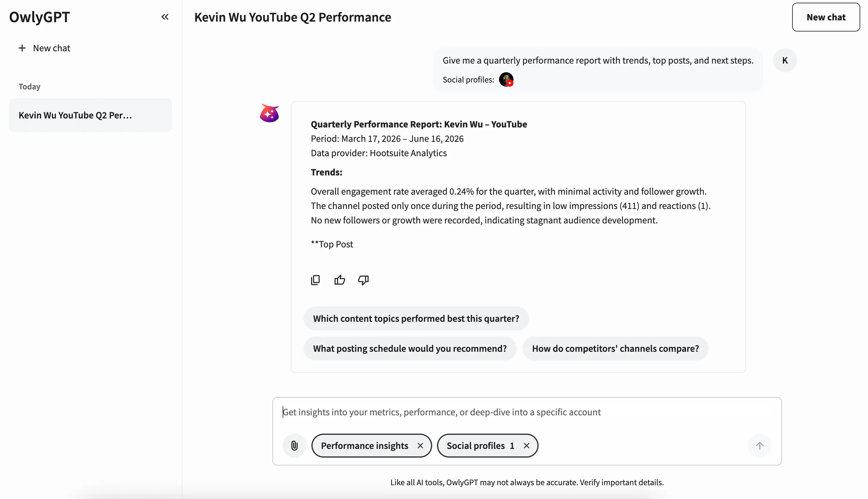Open the Kevin Wu YouTube Q2 chat in sidebar
Viewport: 868px width, 499px height.
tap(91, 115)
